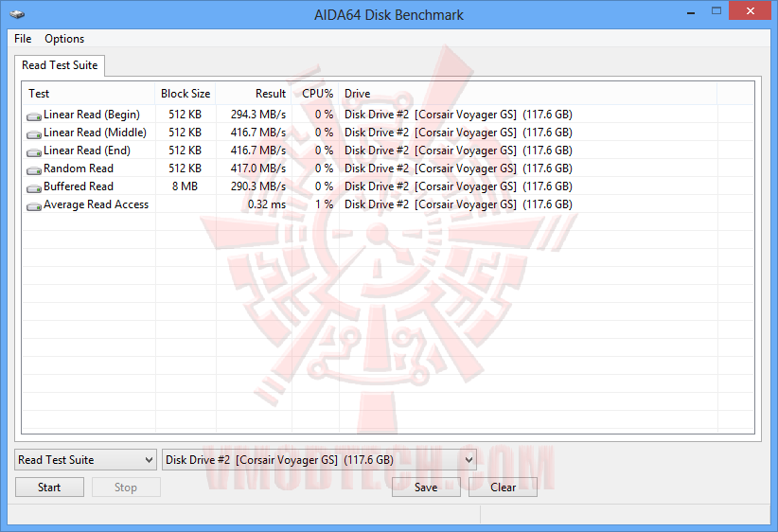This screenshot has height=532, width=778.
Task: Minimize the AIDA64 Disk Benchmark window
Action: coord(691,12)
